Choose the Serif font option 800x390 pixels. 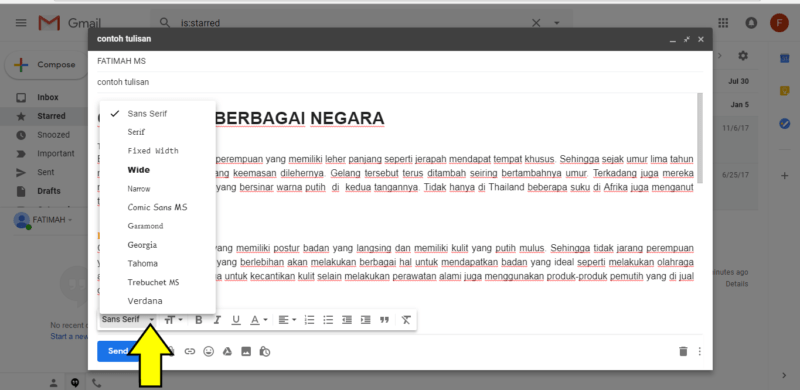click(158, 132)
